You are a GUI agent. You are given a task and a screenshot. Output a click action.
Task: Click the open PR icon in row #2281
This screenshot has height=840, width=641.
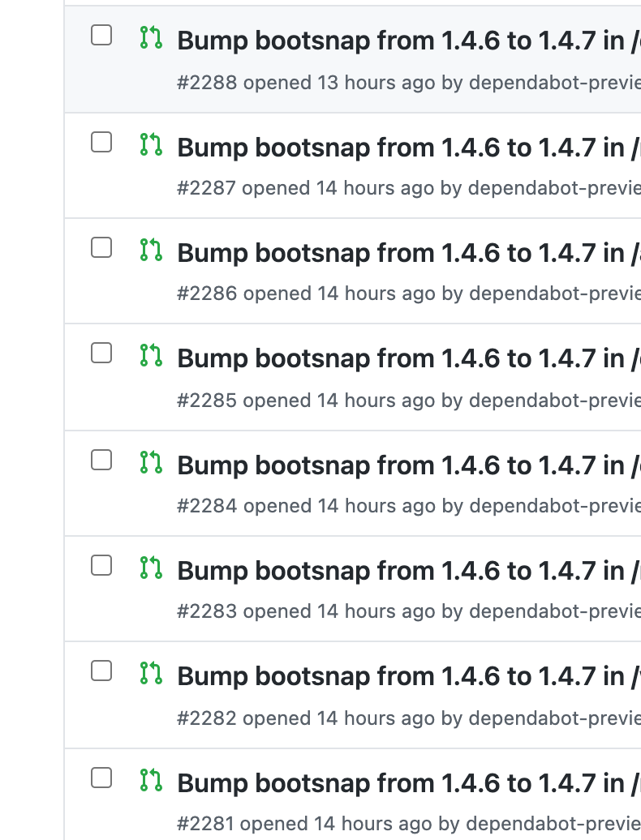coord(151,781)
